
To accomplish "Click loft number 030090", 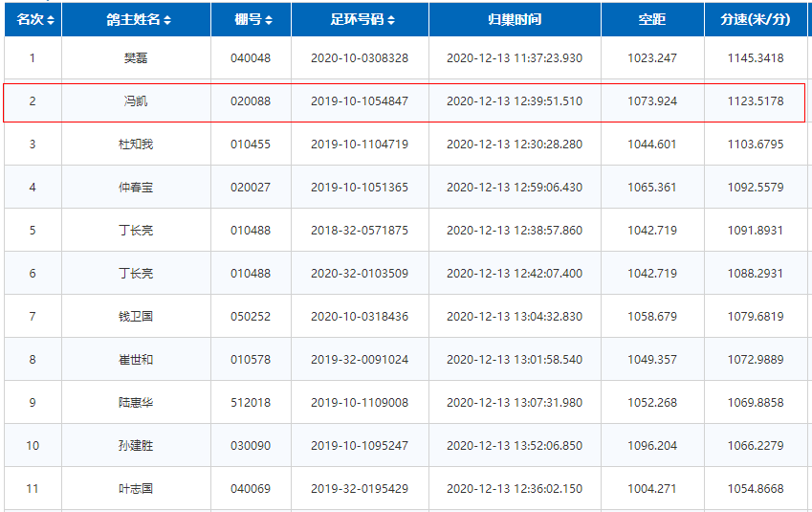I will click(x=251, y=445).
